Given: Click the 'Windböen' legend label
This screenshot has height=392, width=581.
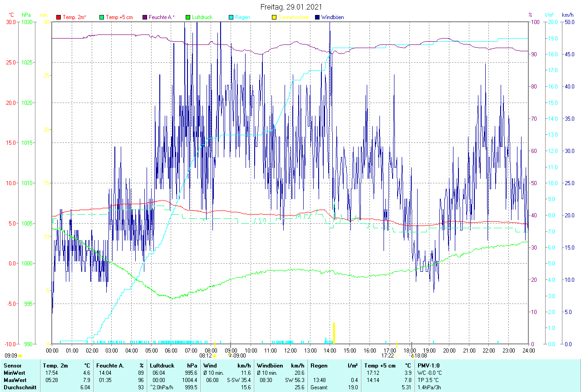Looking at the screenshot, I should click(x=332, y=17).
